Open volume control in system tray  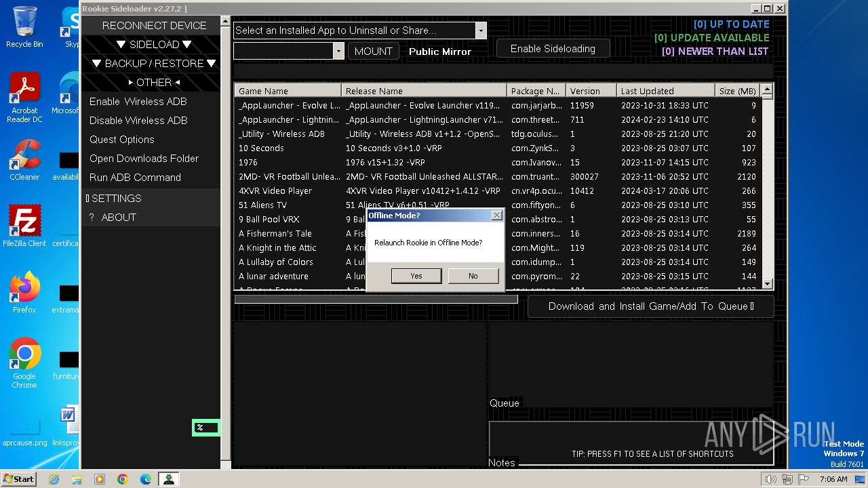point(770,479)
